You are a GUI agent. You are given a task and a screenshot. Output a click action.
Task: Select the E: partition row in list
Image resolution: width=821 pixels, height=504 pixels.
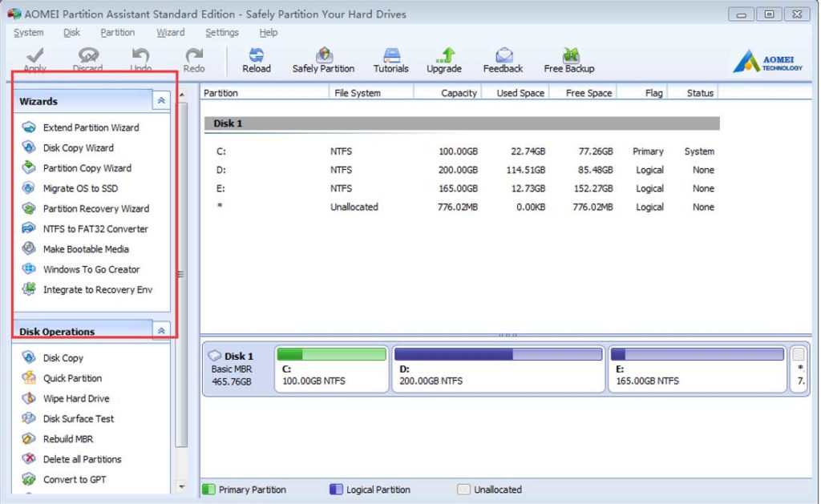[x=462, y=188]
